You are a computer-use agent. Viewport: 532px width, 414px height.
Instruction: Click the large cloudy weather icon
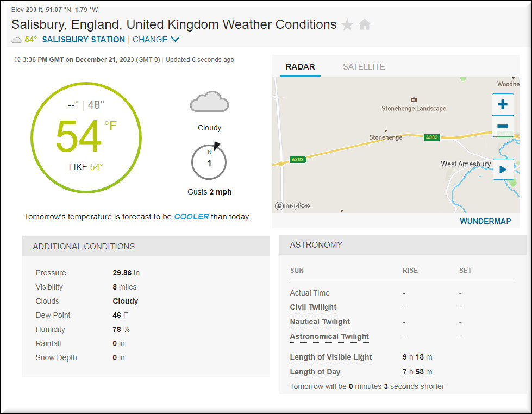(209, 102)
